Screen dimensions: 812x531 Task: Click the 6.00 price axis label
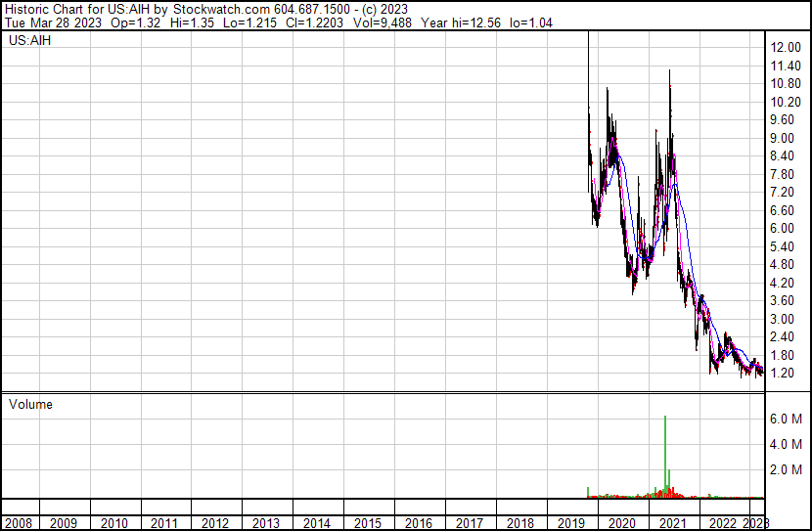click(783, 228)
